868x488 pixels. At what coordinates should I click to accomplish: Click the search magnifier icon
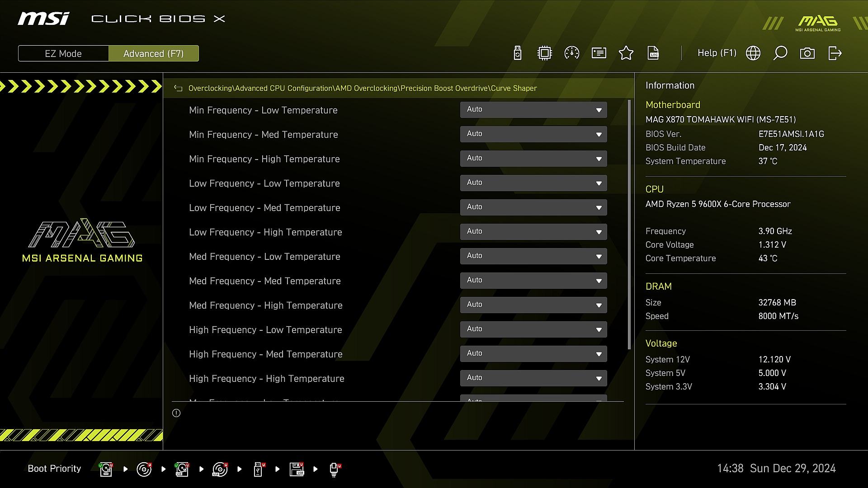click(780, 53)
